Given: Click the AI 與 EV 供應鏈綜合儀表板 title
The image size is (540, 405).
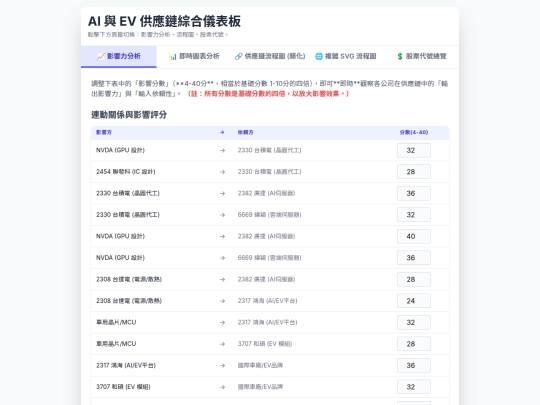Looking at the screenshot, I should click(164, 21).
